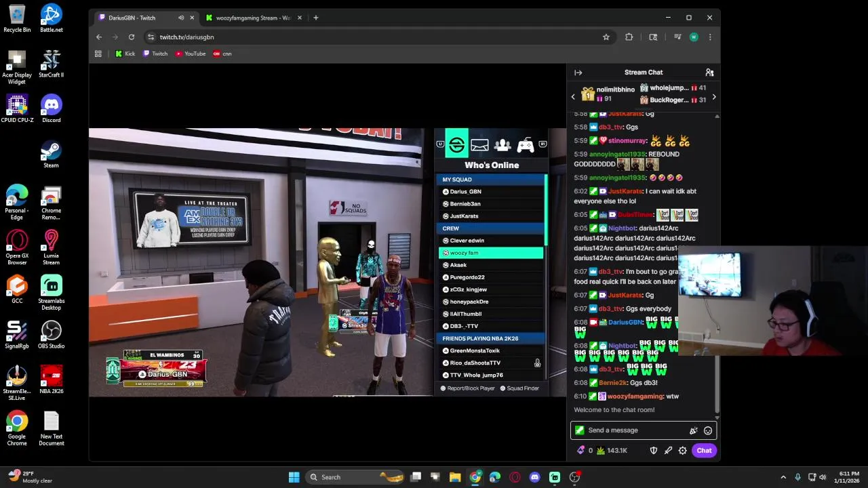Send message with purple Chat button
This screenshot has width=868, height=488.
pos(704,451)
